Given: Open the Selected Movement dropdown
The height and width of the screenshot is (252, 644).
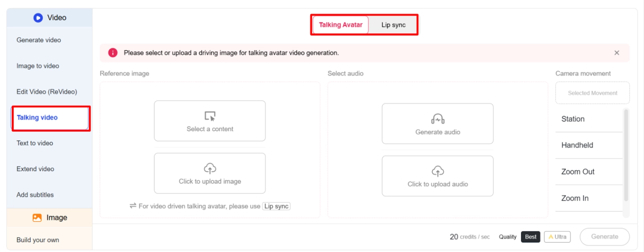Looking at the screenshot, I should [x=592, y=93].
